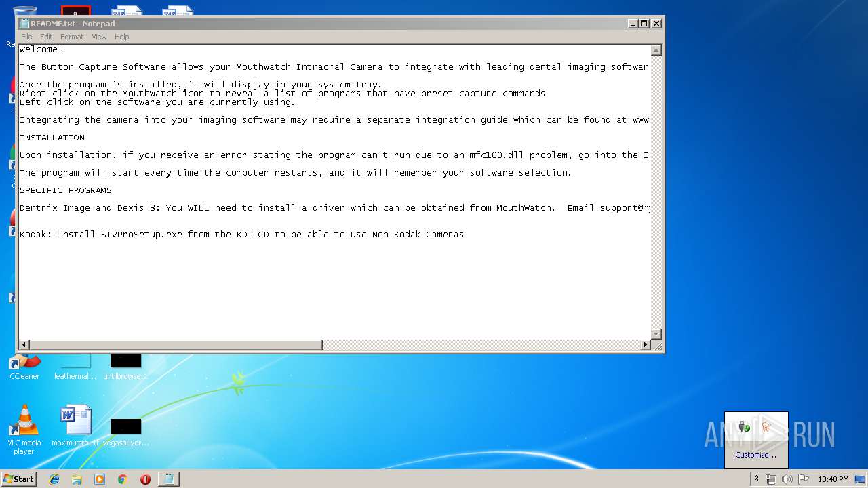The width and height of the screenshot is (868, 488).
Task: Click the horizontal scrollbar left arrow
Action: [x=24, y=345]
